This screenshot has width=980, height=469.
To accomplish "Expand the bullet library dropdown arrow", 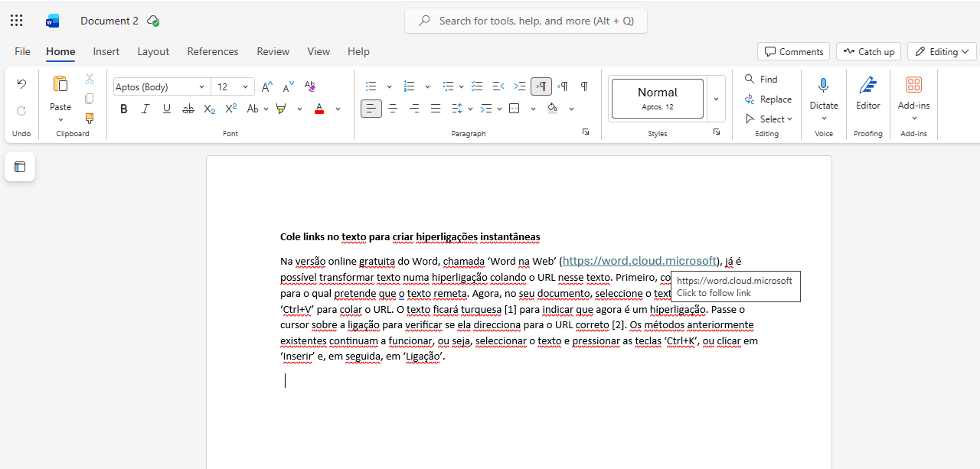I will click(389, 86).
